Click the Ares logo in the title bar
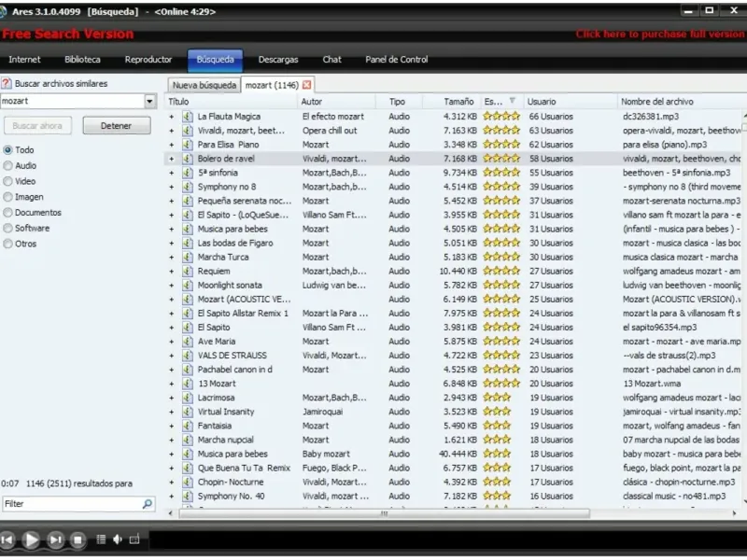This screenshot has height=560, width=747. tap(4, 11)
